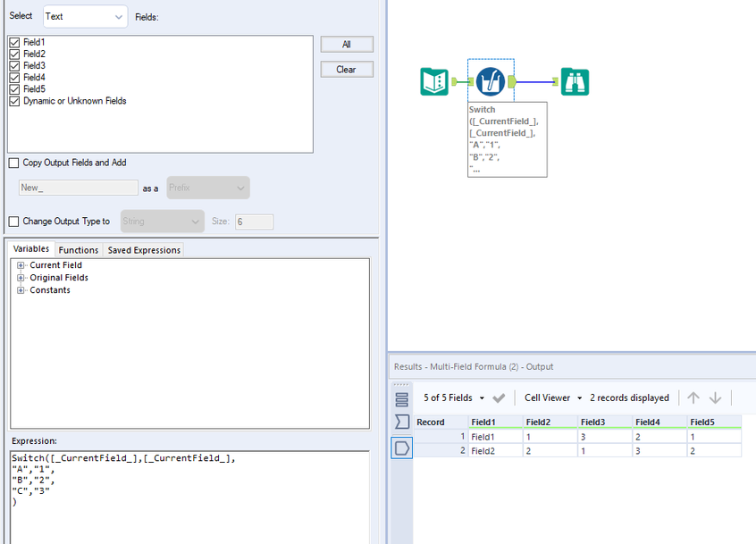The width and height of the screenshot is (756, 544).
Task: Click in the Expression editor box
Action: click(190, 498)
